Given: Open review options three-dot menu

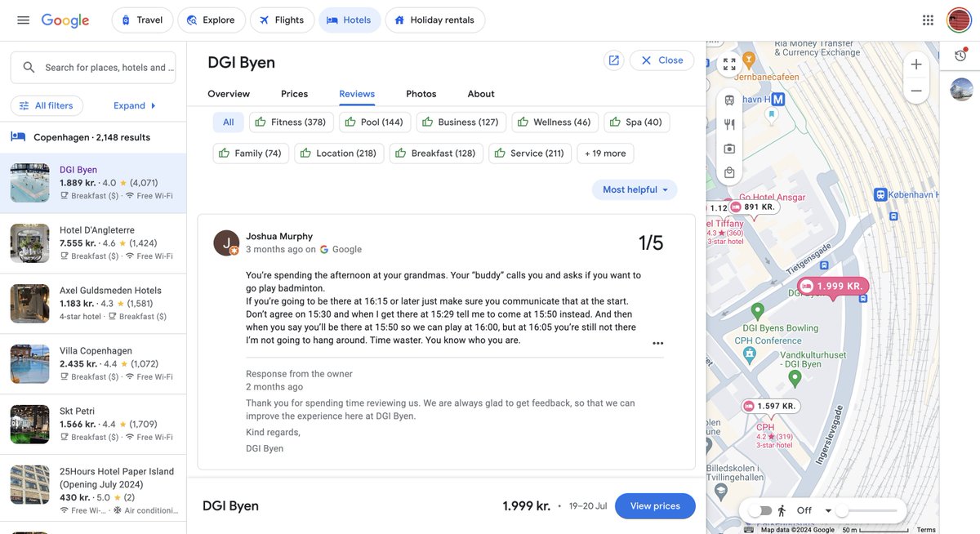Looking at the screenshot, I should [x=658, y=344].
